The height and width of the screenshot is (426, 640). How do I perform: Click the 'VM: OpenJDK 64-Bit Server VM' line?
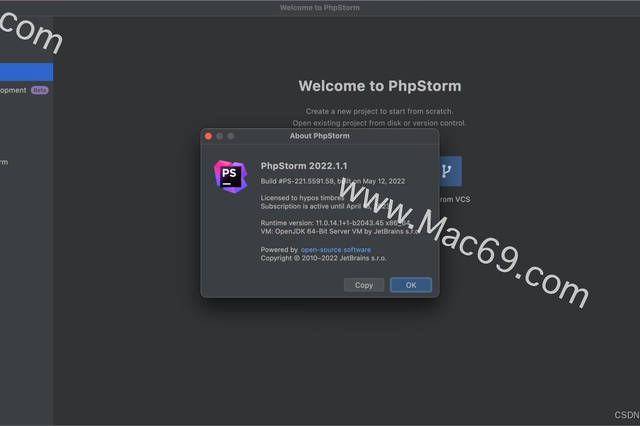click(339, 231)
